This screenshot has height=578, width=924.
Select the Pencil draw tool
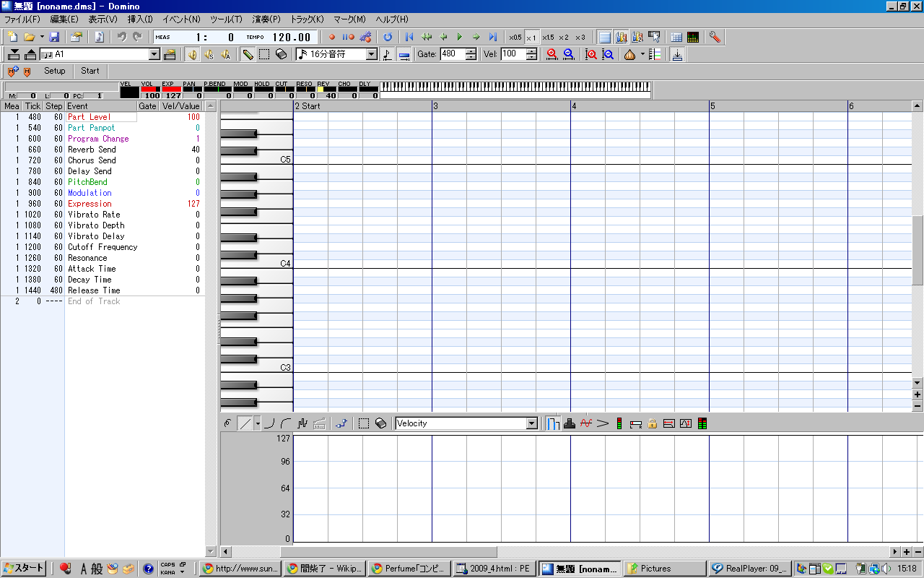(x=248, y=54)
